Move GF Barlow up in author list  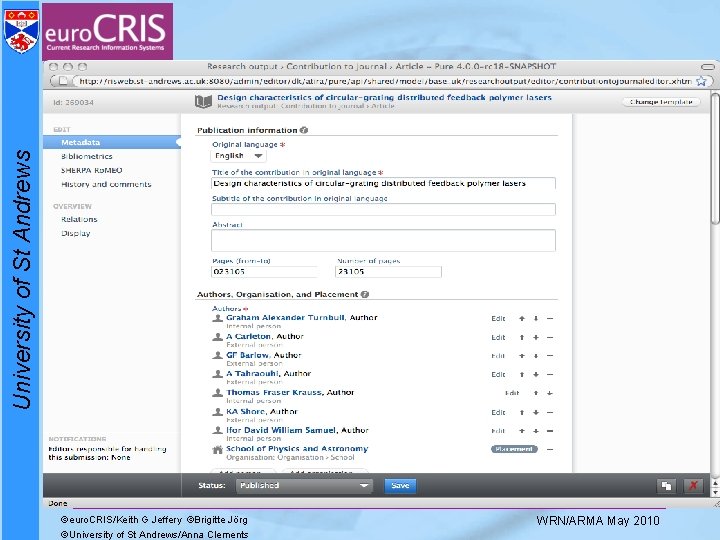click(x=522, y=355)
